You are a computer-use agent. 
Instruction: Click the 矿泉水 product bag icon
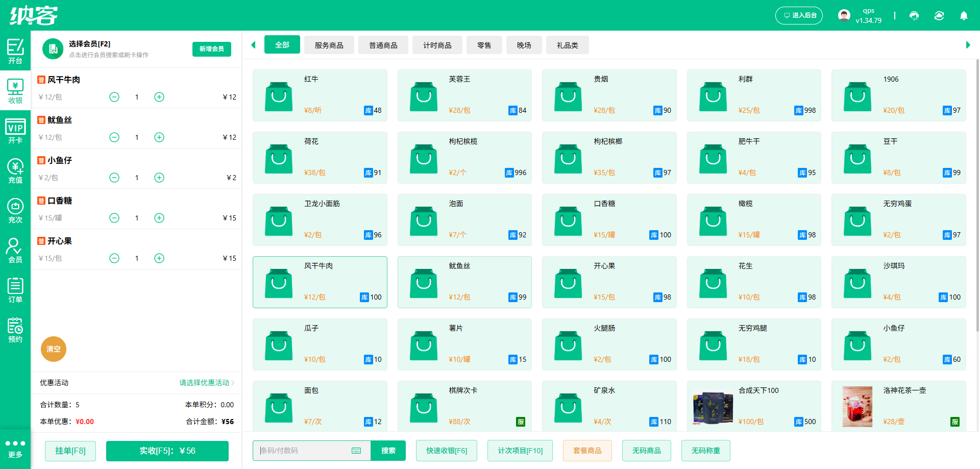click(x=568, y=408)
